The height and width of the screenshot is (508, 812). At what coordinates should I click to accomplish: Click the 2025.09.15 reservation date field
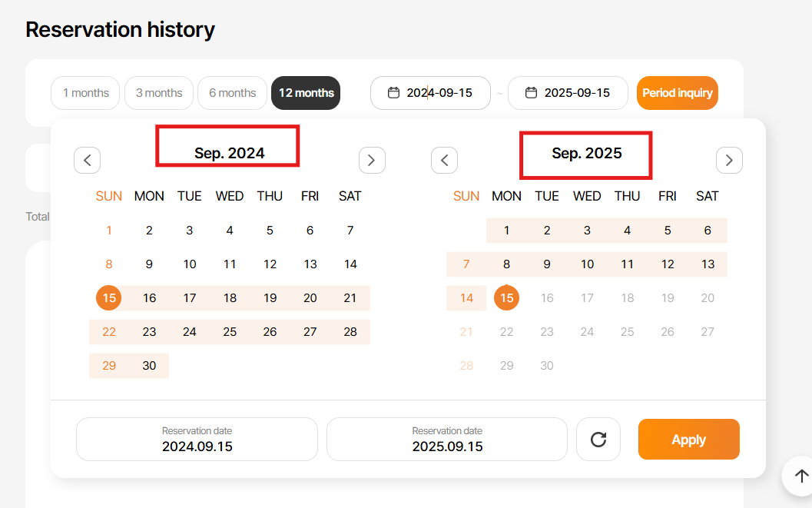(x=447, y=440)
